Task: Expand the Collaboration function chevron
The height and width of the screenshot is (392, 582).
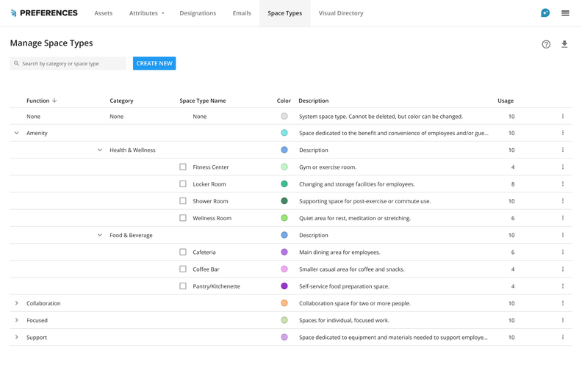Action: [x=17, y=303]
